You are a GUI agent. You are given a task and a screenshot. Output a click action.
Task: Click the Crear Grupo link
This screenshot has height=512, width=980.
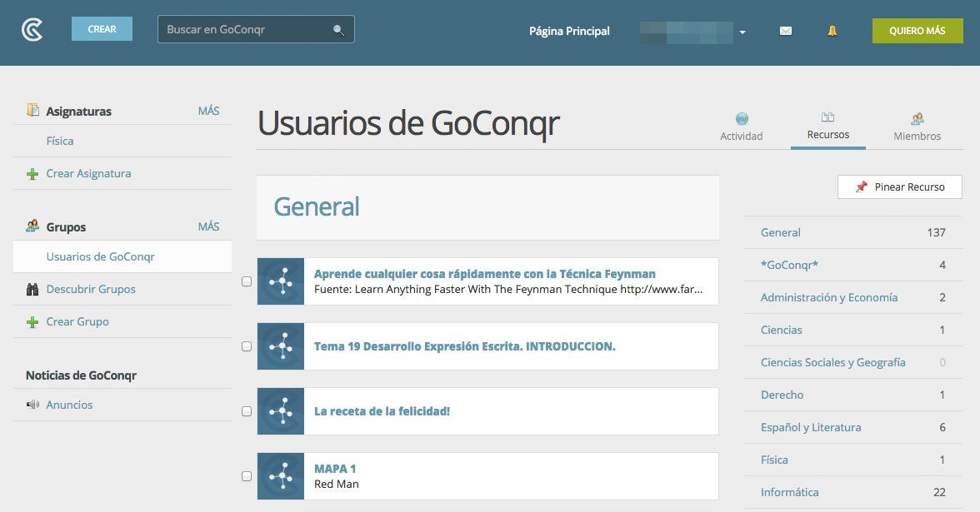[77, 322]
